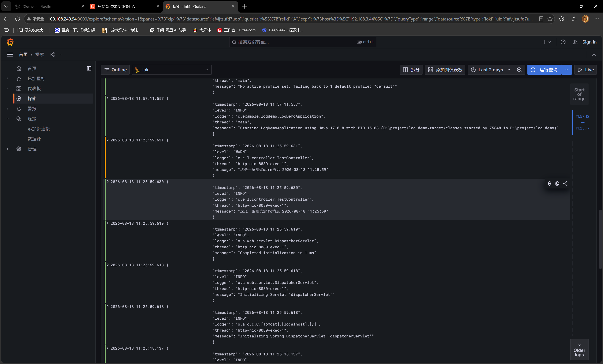Open the DeepSeek bookmark
Image resolution: width=603 pixels, height=364 pixels.
click(x=283, y=30)
